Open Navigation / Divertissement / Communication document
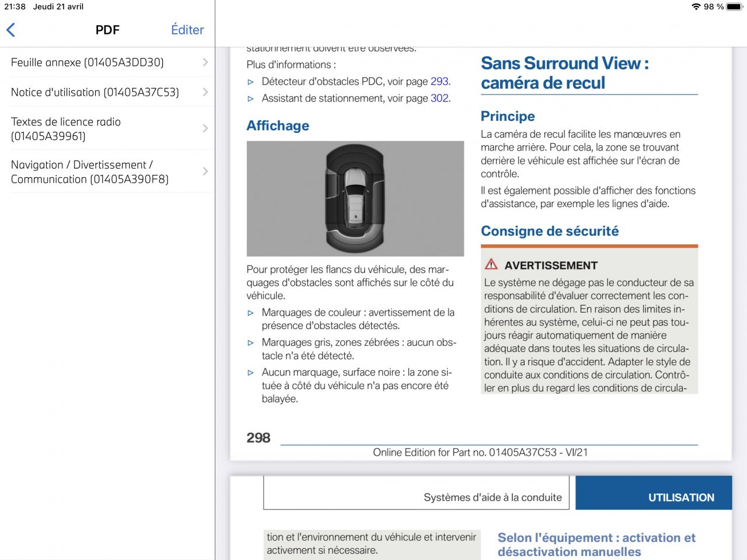Viewport: 747px width, 560px height. click(x=107, y=171)
